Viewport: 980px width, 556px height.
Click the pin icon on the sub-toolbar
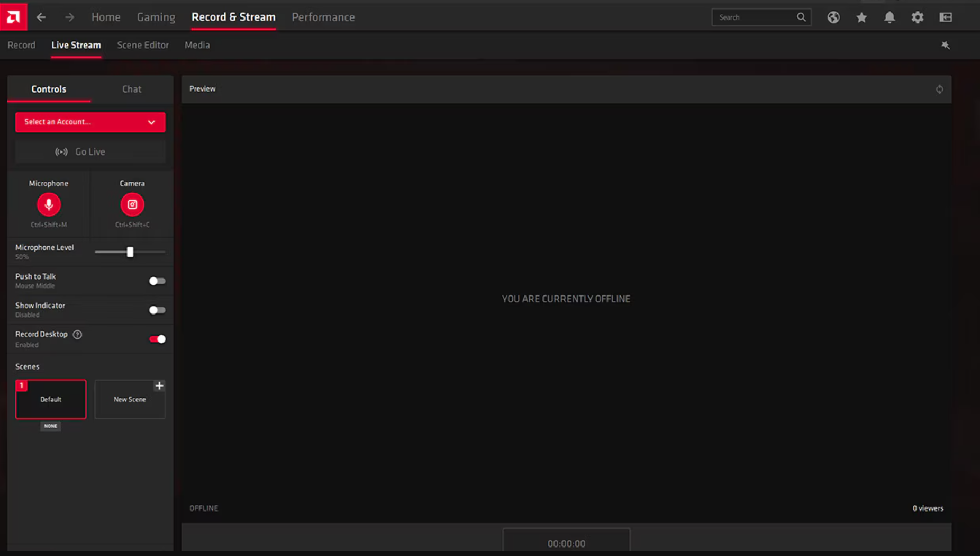point(946,45)
